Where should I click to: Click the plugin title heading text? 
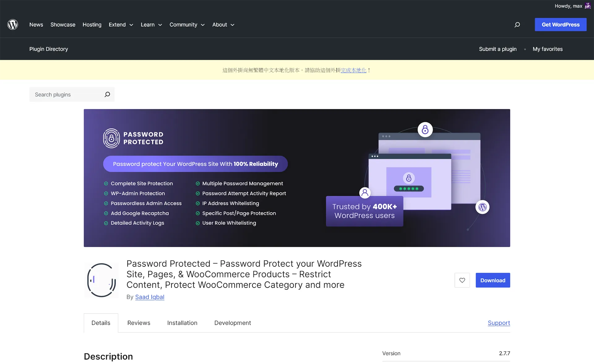coord(244,274)
